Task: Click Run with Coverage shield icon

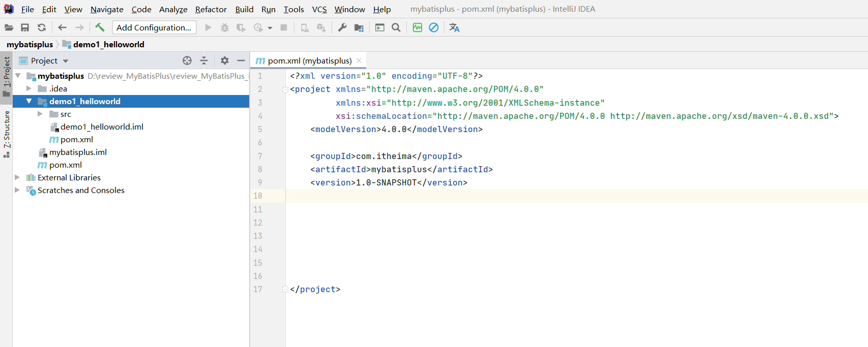Action: (x=241, y=27)
